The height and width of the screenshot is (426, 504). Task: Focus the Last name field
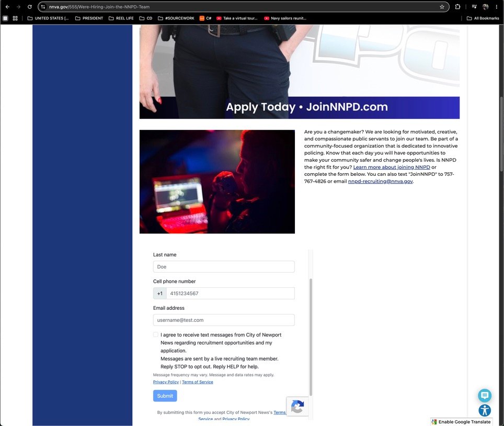224,267
